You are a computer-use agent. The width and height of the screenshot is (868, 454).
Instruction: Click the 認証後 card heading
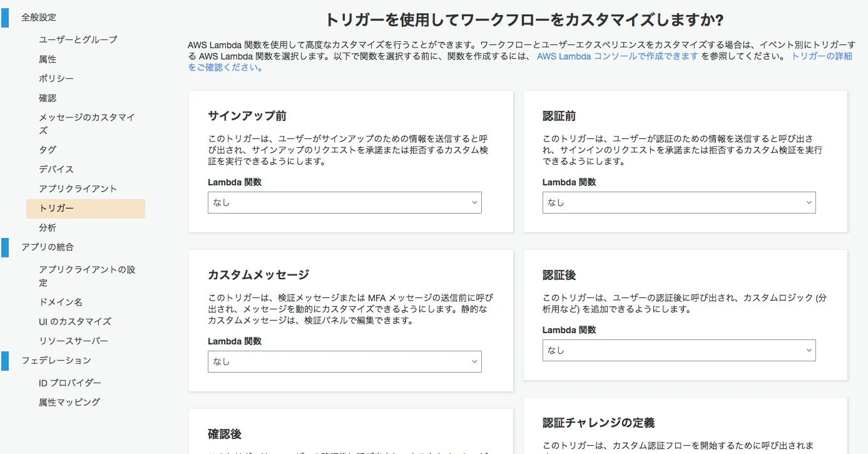pos(559,275)
